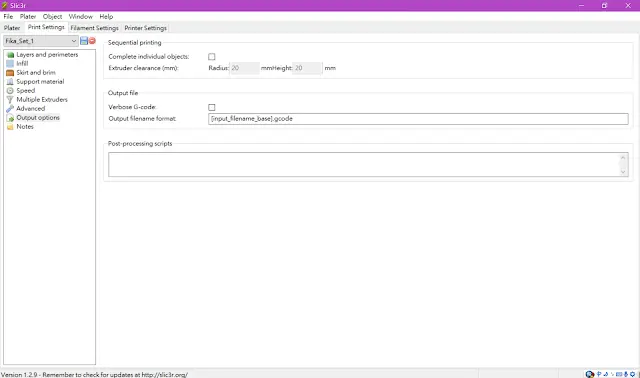The image size is (640, 378).
Task: Open the Help menu
Action: pyautogui.click(x=106, y=17)
